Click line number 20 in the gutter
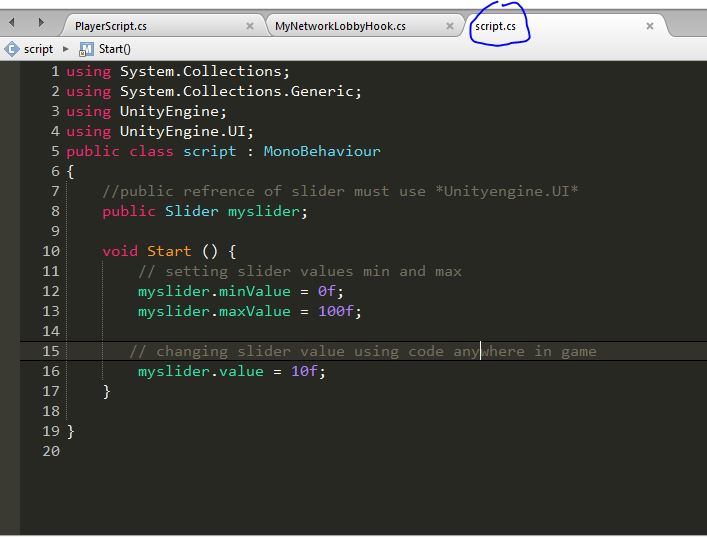This screenshot has width=707, height=537. 51,451
